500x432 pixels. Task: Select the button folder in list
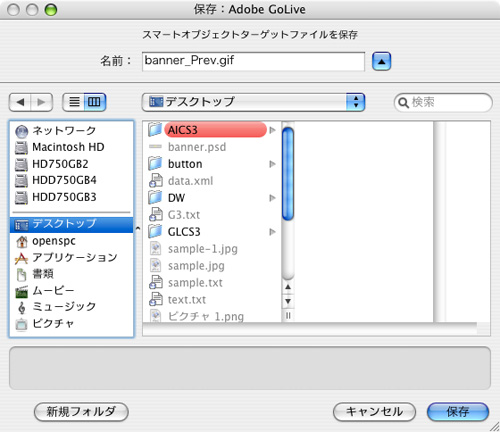212,164
